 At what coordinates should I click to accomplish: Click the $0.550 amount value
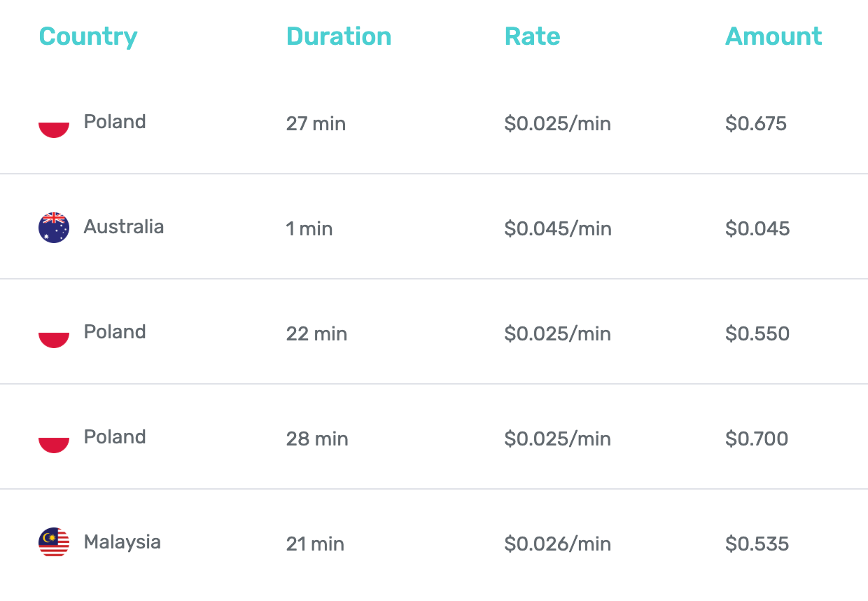(x=757, y=334)
